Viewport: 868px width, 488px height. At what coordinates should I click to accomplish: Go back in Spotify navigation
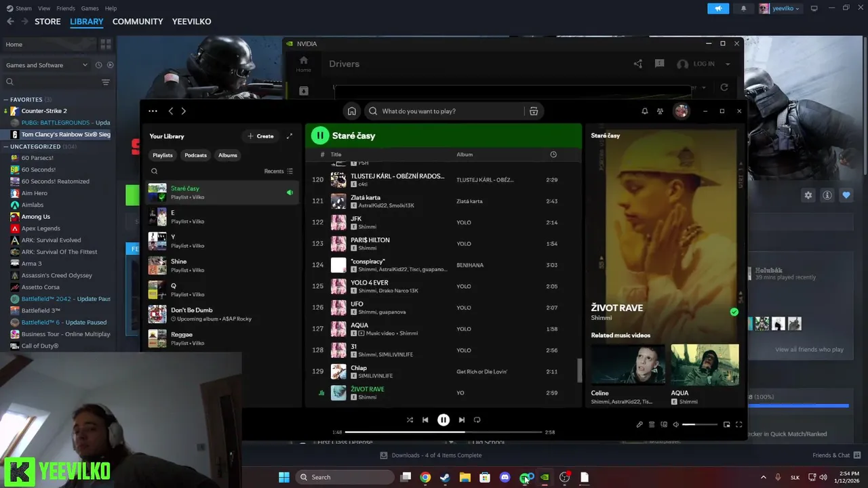pyautogui.click(x=171, y=111)
